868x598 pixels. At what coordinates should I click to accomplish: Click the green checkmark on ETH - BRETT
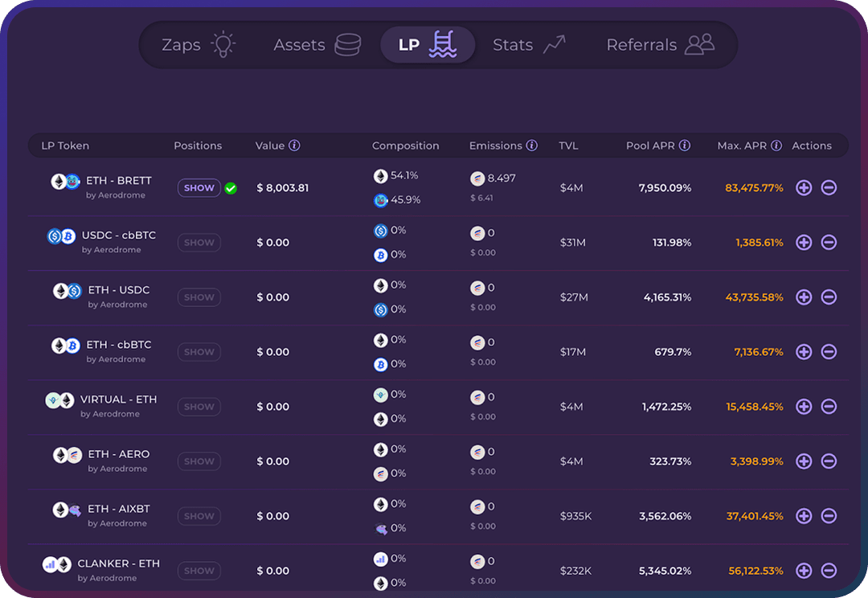(231, 188)
